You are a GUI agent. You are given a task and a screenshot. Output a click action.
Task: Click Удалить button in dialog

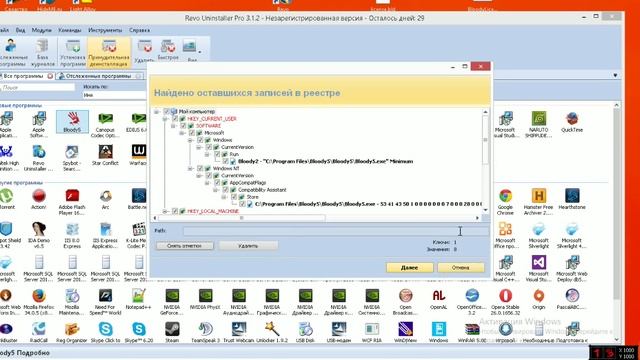coord(248,246)
